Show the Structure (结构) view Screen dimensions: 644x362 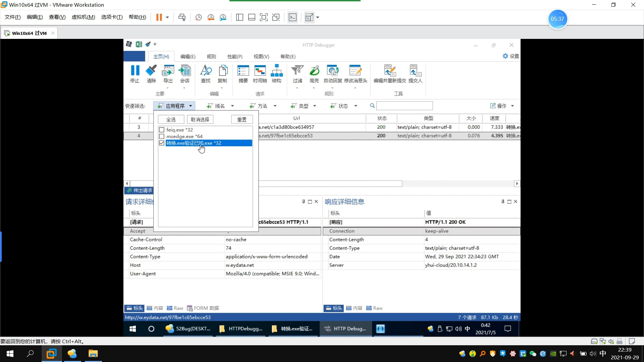pos(277,74)
